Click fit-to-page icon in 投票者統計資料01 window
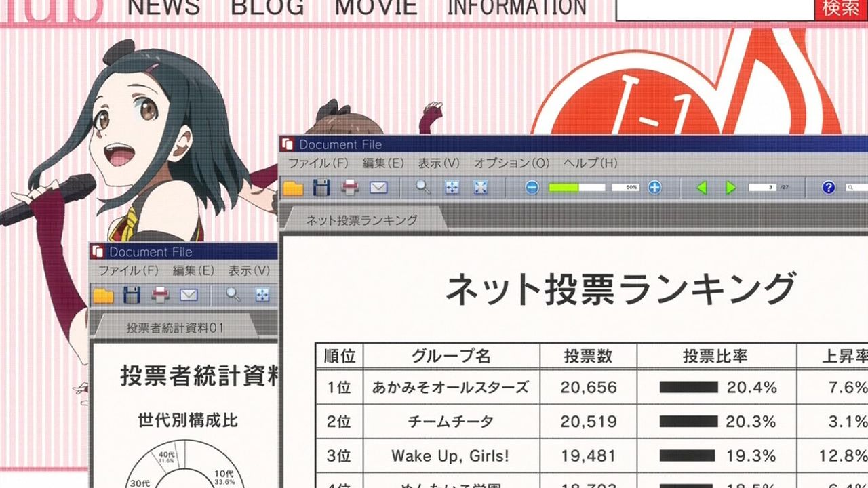 pyautogui.click(x=262, y=295)
